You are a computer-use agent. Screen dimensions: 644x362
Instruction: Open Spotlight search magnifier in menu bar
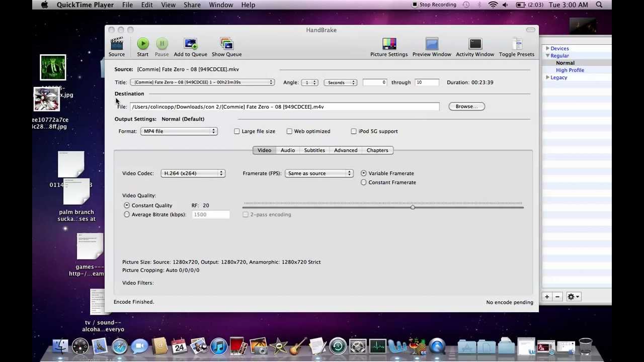pyautogui.click(x=599, y=5)
